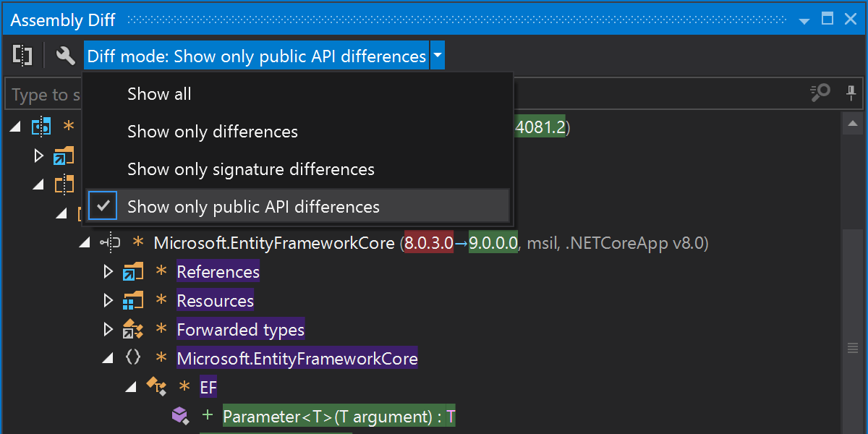Image resolution: width=868 pixels, height=434 pixels.
Task: Click the namespace braces icon
Action: tap(133, 358)
